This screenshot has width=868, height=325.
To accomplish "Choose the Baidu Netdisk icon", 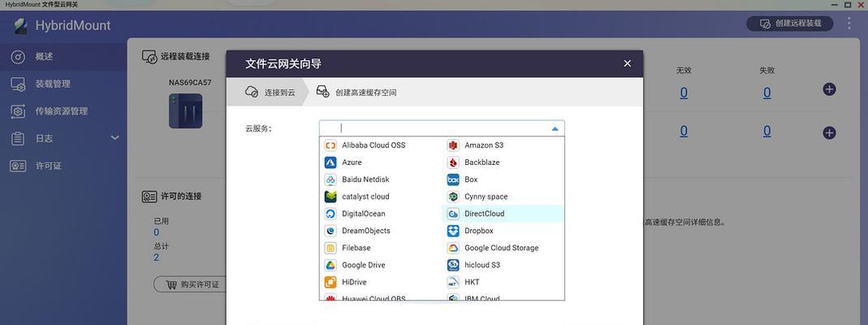I will 330,180.
